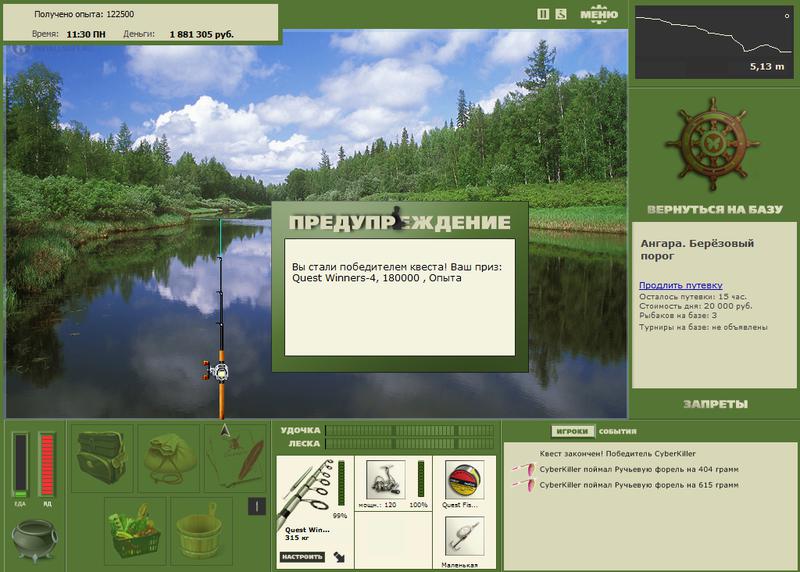Image resolution: width=800 pixels, height=572 pixels.
Task: Click the red ЯД gauge
Action: pyautogui.click(x=47, y=465)
